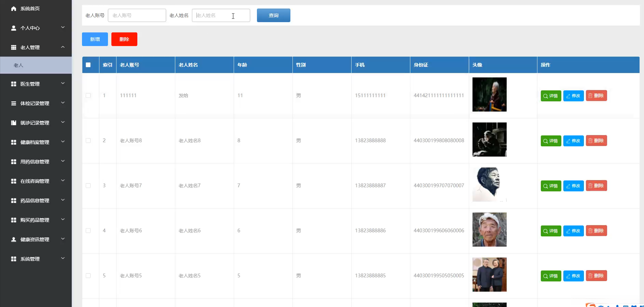Open the 个人中心 menu
The image size is (644, 307).
36,28
